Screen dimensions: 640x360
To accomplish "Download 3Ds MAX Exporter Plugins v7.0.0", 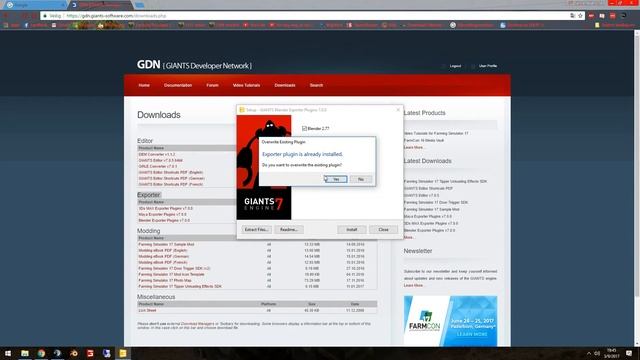I will (x=166, y=209).
